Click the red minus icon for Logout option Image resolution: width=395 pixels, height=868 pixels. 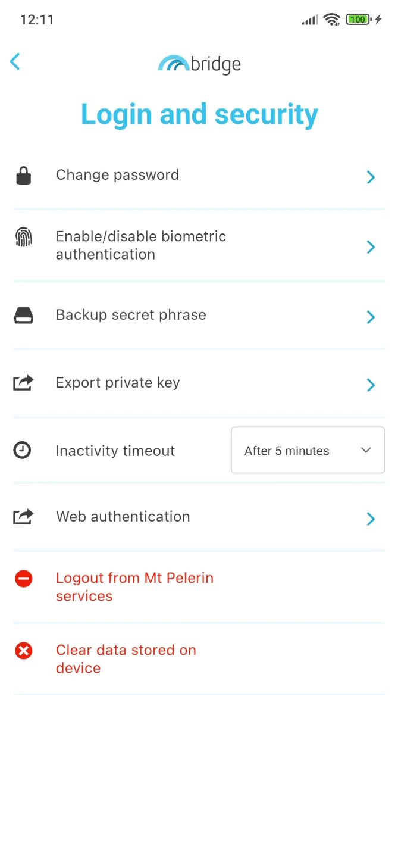click(23, 579)
